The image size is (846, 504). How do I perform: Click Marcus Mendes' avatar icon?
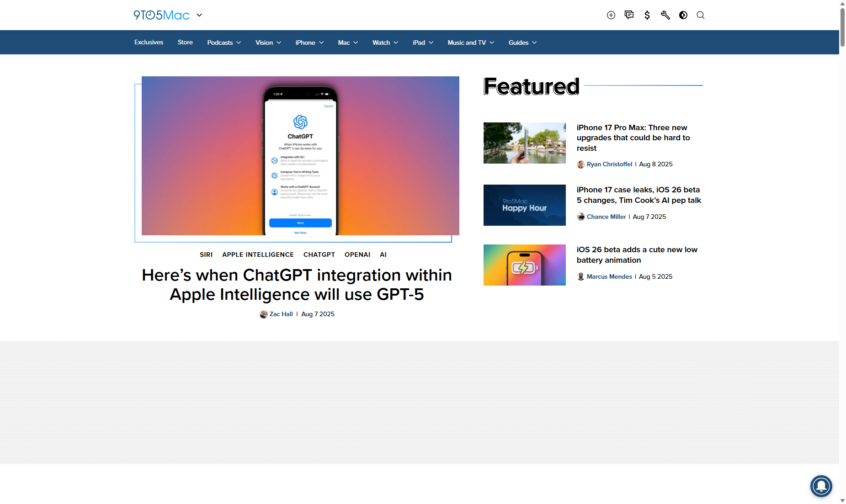[581, 276]
